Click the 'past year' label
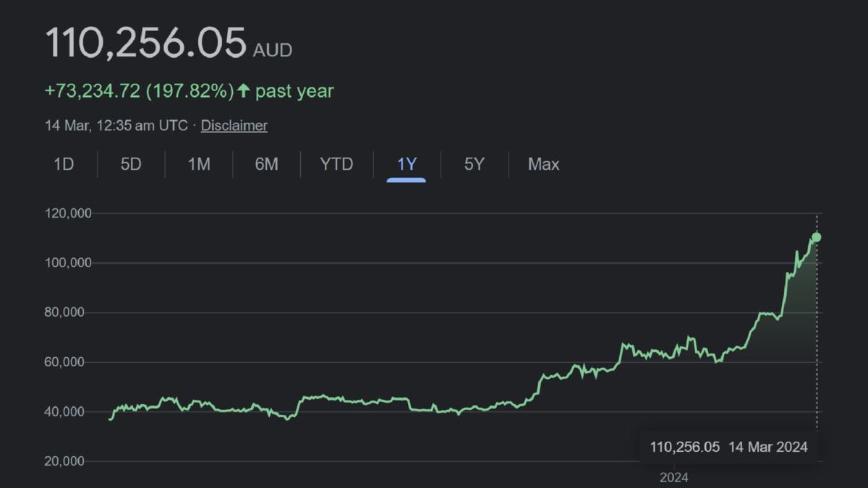868x488 pixels. 294,91
